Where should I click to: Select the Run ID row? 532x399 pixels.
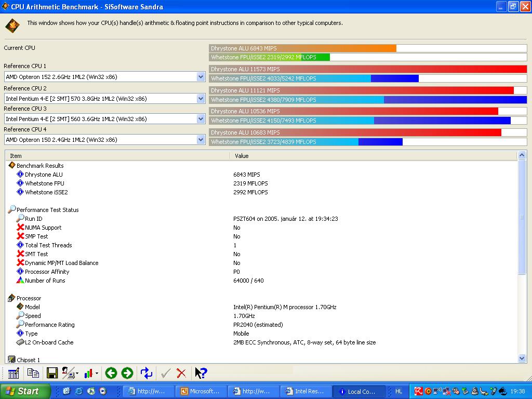tap(262, 219)
